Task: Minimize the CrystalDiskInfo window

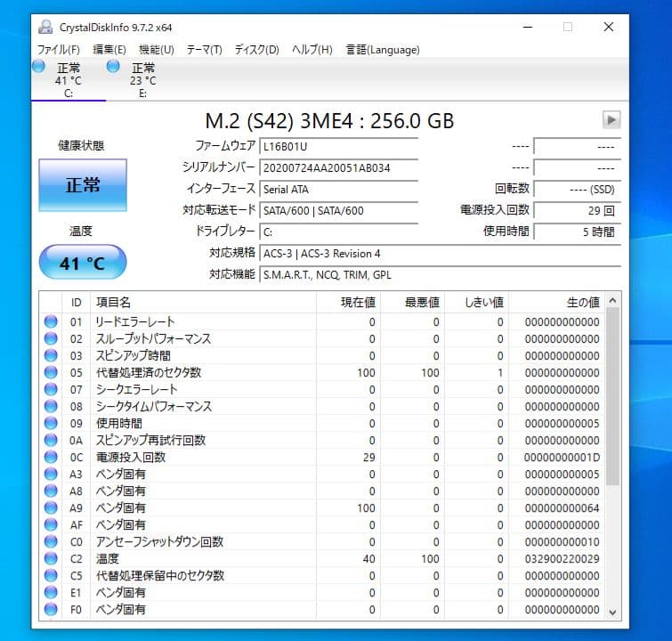Action: click(528, 27)
